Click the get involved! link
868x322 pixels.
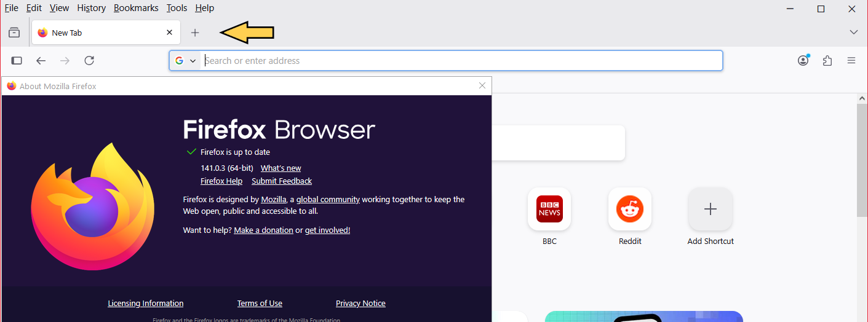(x=327, y=230)
